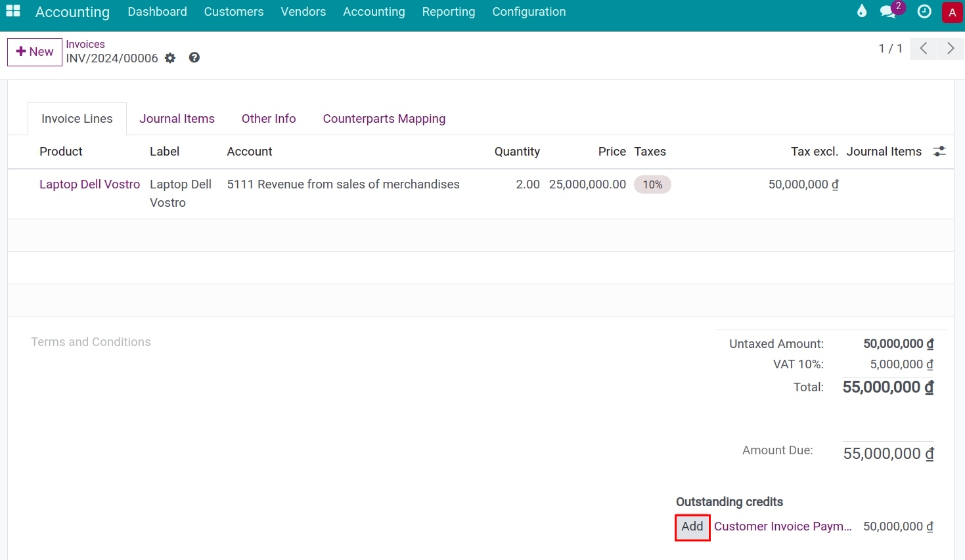This screenshot has height=560, width=965.
Task: Click the VAT 10% amount 5,000,000 ₫
Action: click(902, 364)
